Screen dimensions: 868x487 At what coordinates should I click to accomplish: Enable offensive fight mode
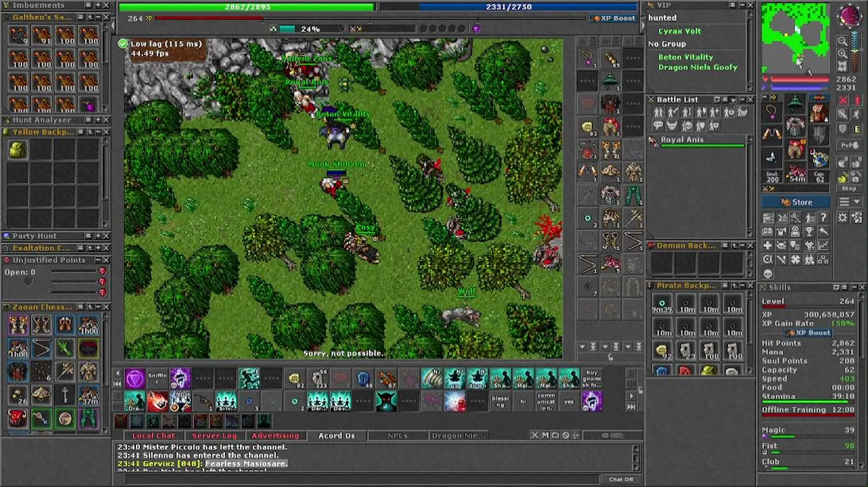pos(842,114)
